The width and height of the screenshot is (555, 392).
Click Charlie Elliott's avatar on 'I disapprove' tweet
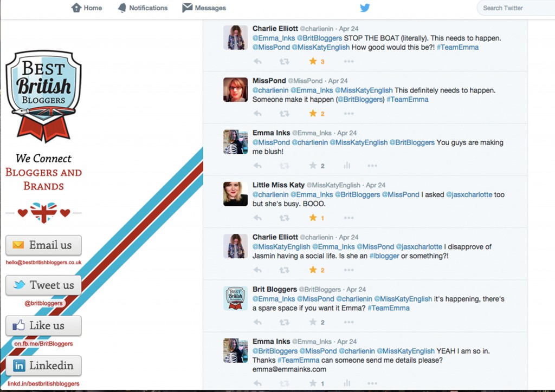pyautogui.click(x=235, y=246)
